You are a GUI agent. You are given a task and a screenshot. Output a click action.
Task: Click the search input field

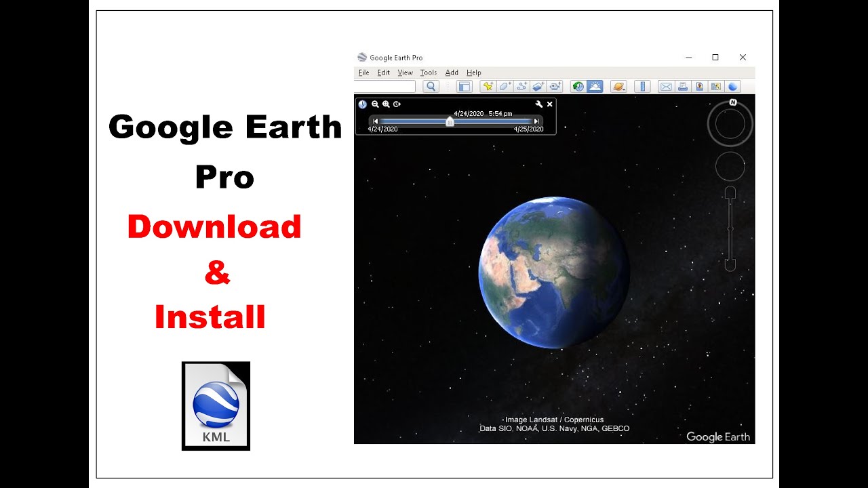[x=384, y=86]
